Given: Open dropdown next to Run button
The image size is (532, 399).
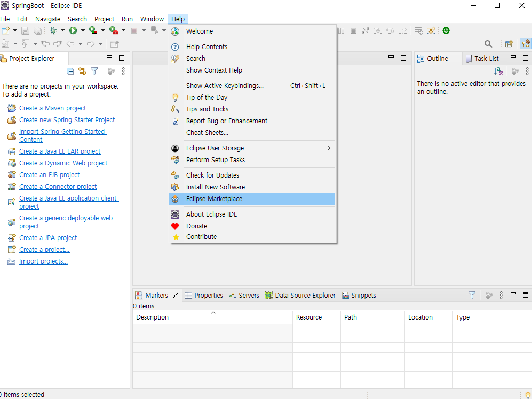Looking at the screenshot, I should 83,30.
